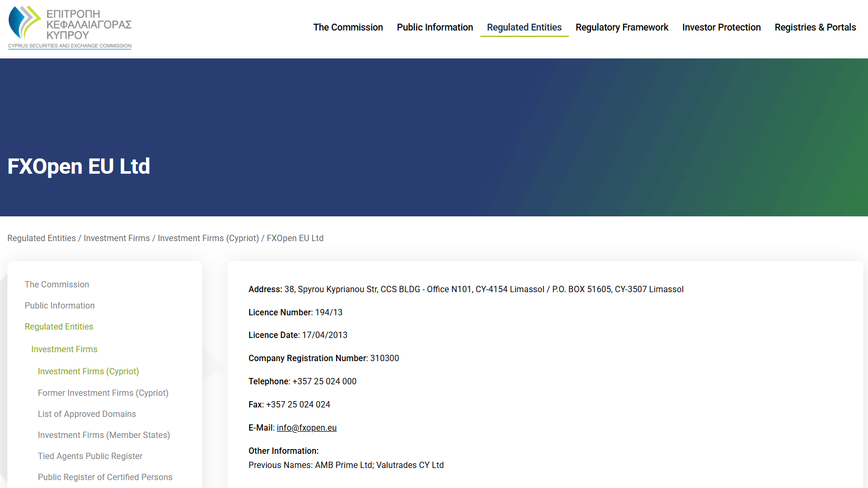This screenshot has width=868, height=488.
Task: Click the Licence Date 17/04/2013 text
Action: click(x=298, y=335)
